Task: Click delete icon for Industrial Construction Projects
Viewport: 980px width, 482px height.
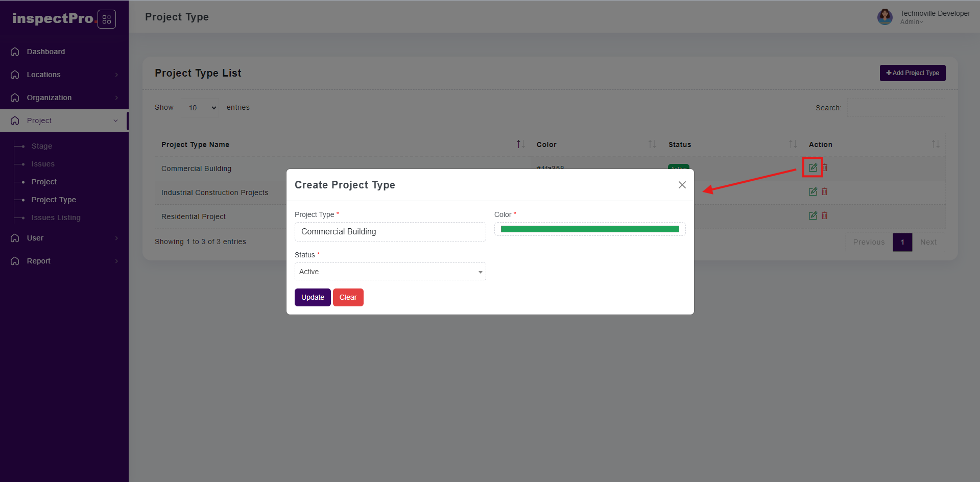Action: point(824,191)
